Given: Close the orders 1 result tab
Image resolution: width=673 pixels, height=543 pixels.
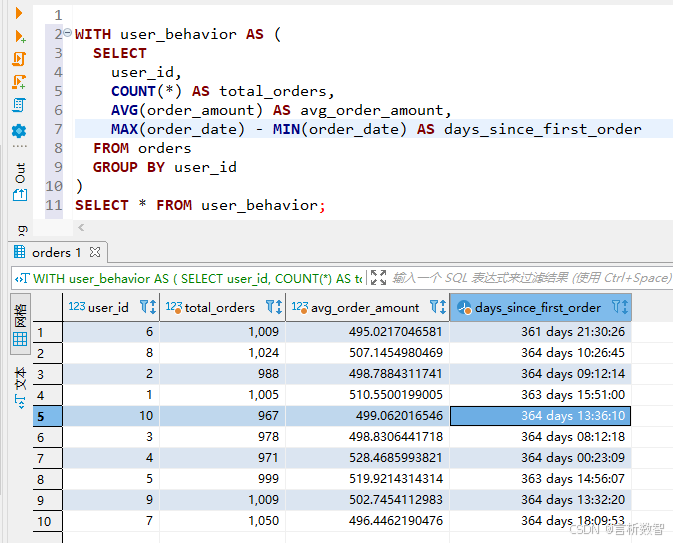Looking at the screenshot, I should tap(95, 252).
